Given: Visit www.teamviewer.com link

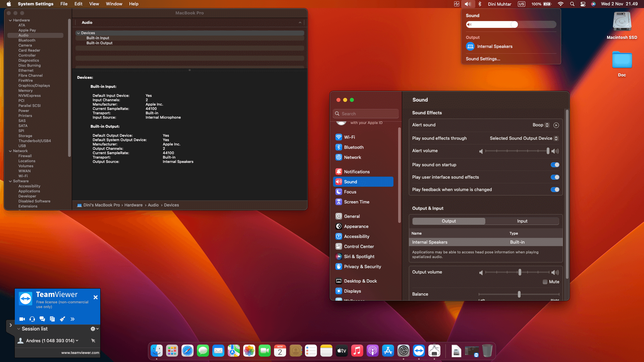Looking at the screenshot, I should 80,352.
